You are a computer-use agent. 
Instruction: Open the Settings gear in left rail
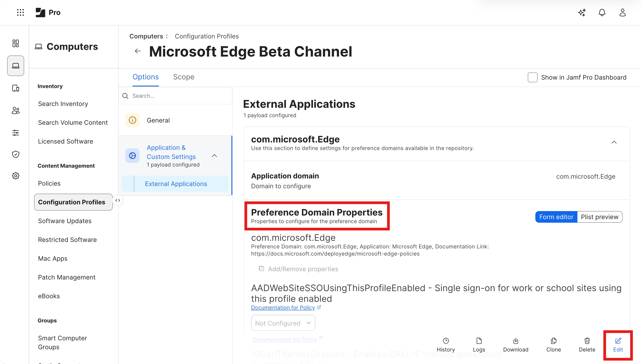tap(15, 176)
